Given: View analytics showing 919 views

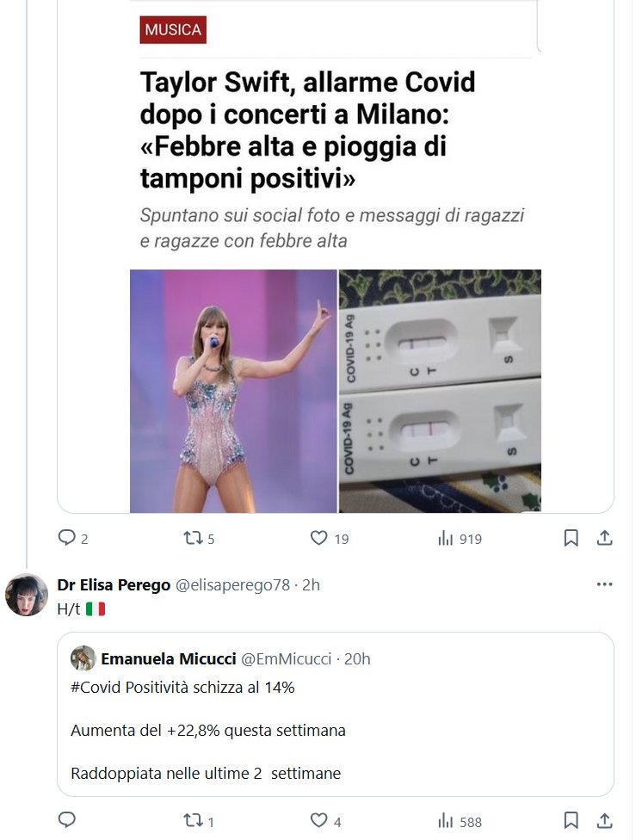Looking at the screenshot, I should click(x=446, y=538).
